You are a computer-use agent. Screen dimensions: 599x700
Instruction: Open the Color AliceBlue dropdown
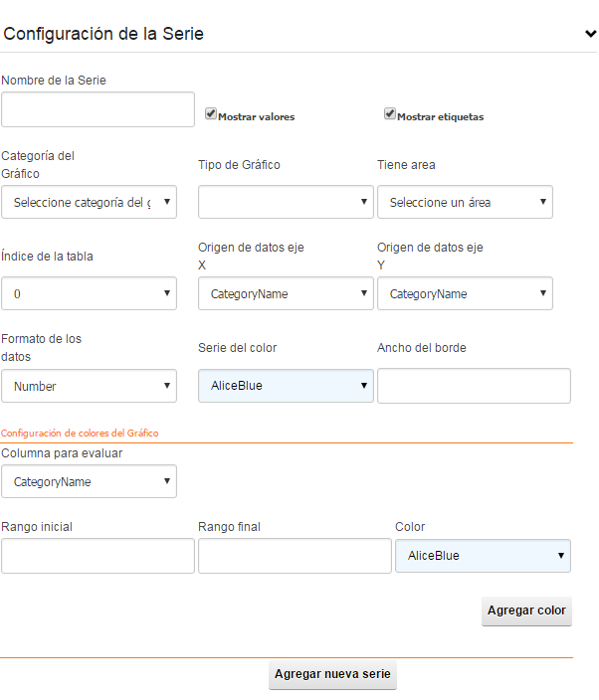[x=483, y=556]
